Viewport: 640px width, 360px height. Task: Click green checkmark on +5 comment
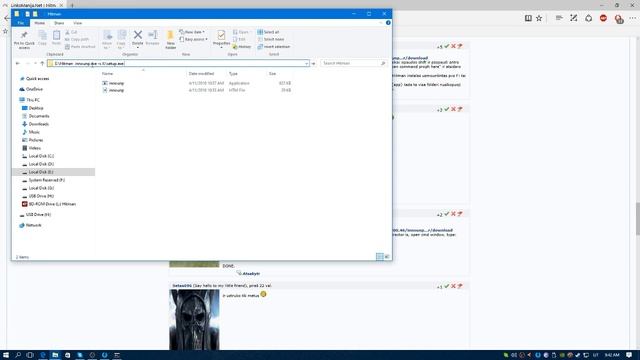(447, 46)
